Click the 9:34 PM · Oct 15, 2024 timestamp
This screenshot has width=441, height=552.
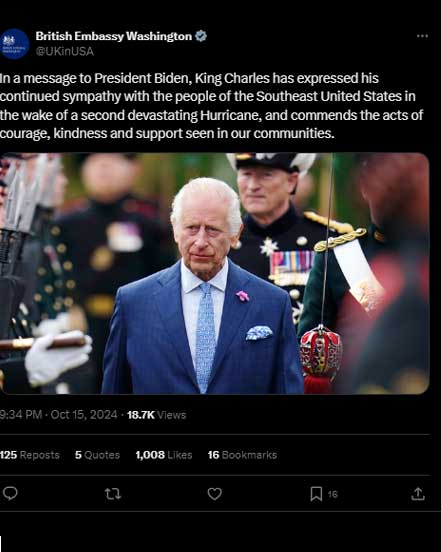[x=58, y=415]
